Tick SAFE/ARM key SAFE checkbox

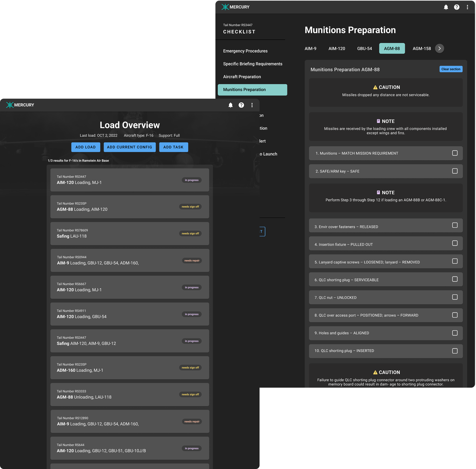[455, 171]
